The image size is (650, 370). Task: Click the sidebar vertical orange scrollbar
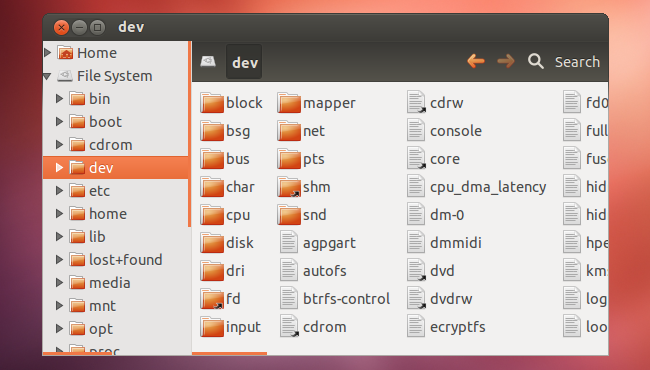(x=189, y=134)
